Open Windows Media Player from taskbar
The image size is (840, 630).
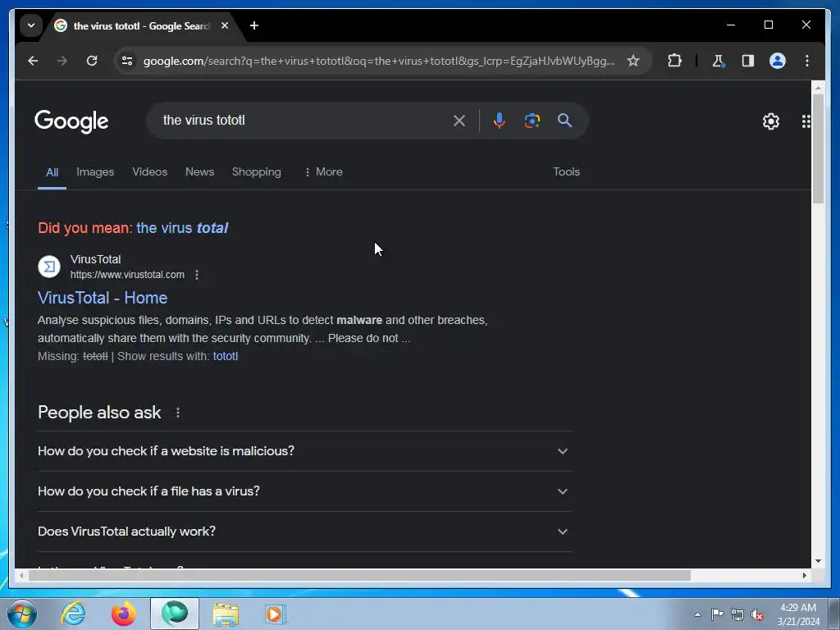276,614
